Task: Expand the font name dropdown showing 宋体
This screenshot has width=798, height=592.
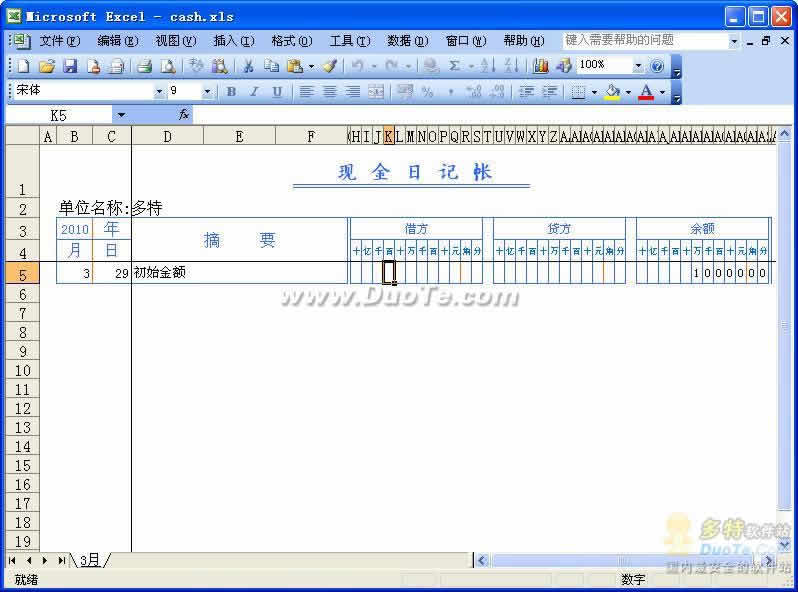Action: (158, 92)
